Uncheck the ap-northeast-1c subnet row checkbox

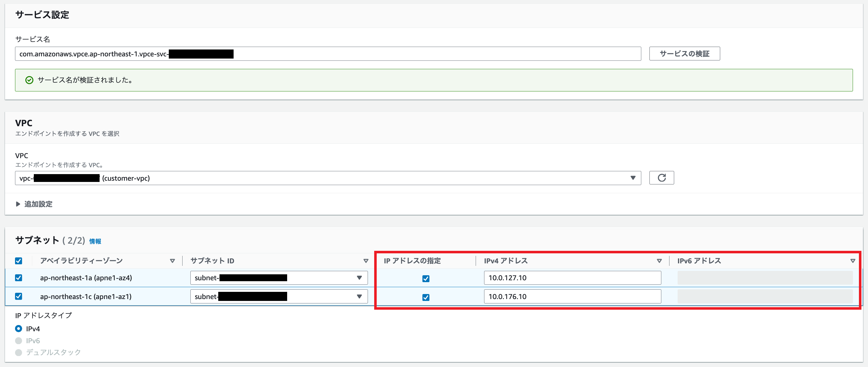[18, 296]
